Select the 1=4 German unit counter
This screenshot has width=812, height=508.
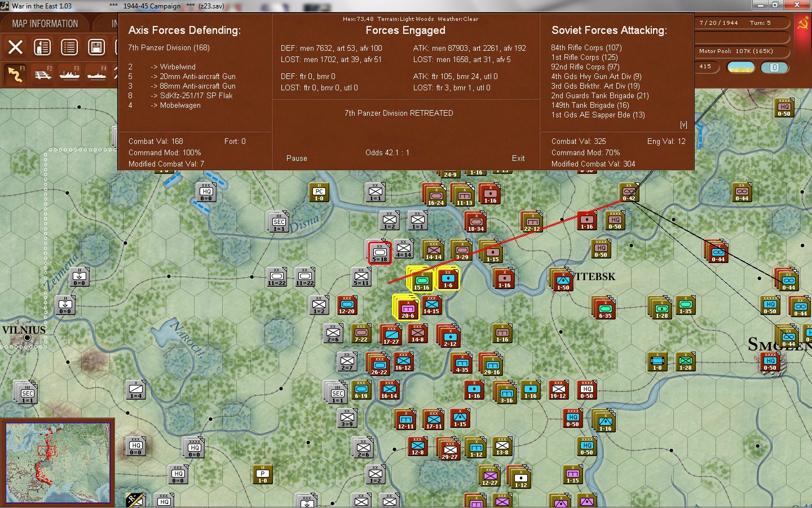click(x=136, y=389)
